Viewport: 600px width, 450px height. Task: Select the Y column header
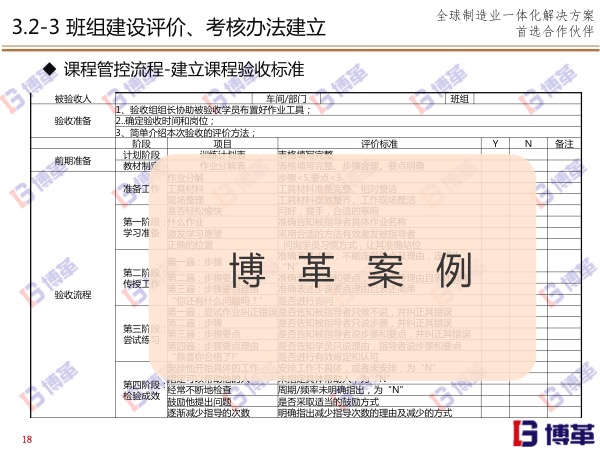[x=495, y=145]
